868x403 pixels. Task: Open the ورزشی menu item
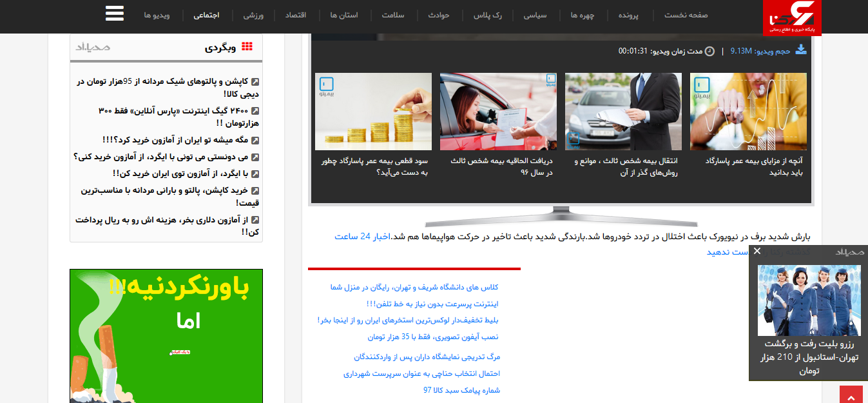[x=253, y=15]
